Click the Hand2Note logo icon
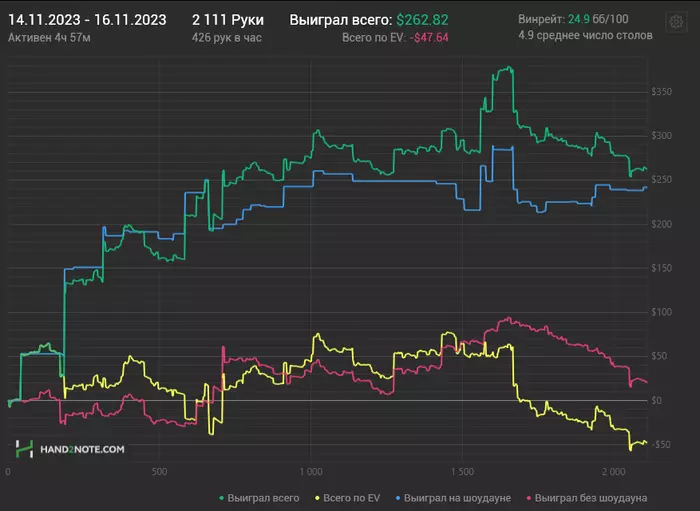Viewport: 700px width, 511px height. 25,449
